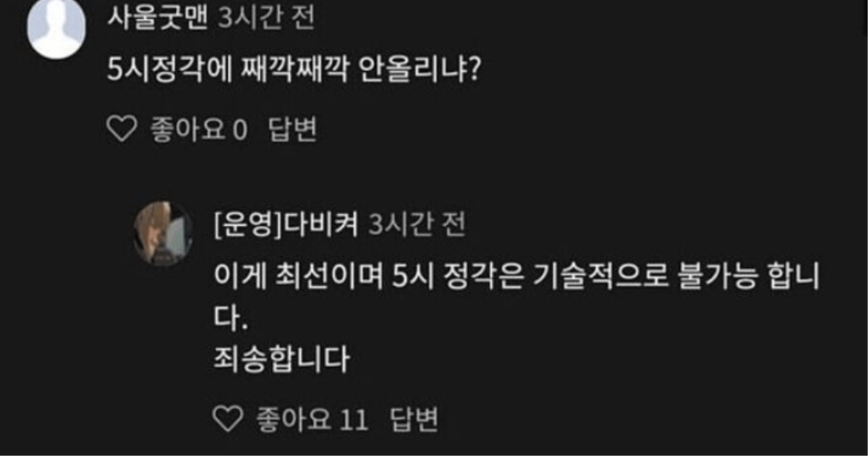868x456 pixels.
Task: Click the 좋아요 11 label
Action: coord(312,418)
